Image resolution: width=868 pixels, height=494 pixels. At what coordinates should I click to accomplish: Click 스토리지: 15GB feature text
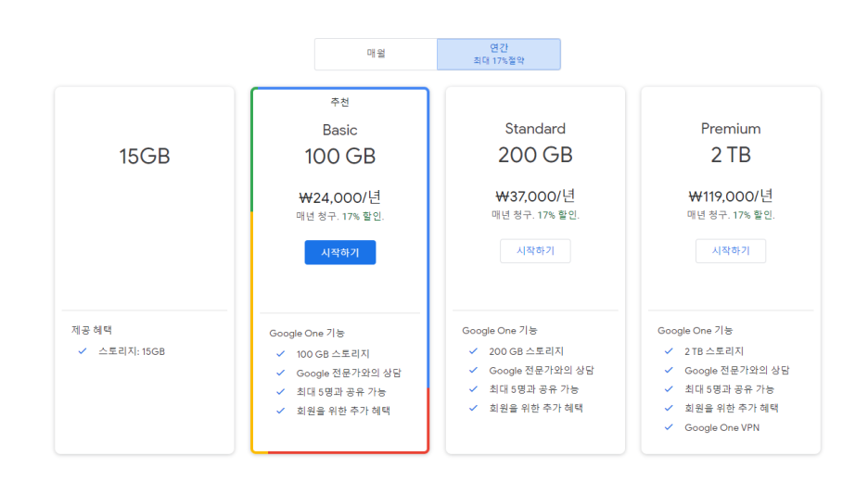(x=131, y=351)
